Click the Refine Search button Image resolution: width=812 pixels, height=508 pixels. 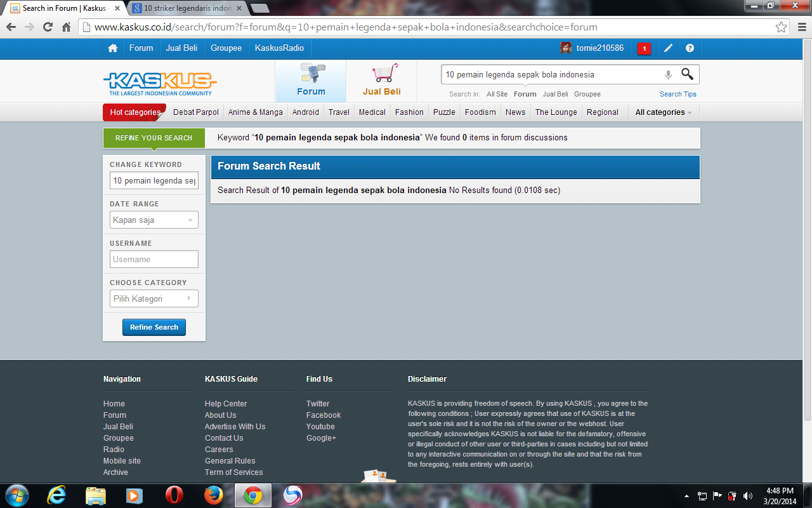154,327
